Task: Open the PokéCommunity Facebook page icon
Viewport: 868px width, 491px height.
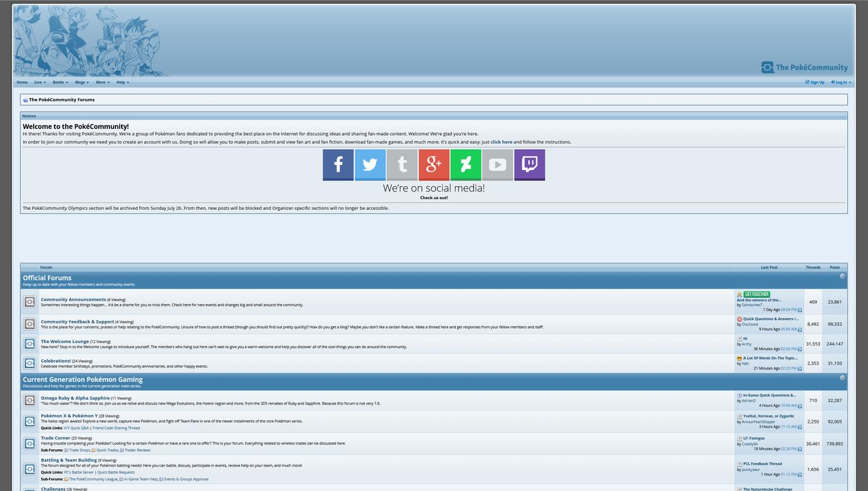Action: pyautogui.click(x=338, y=164)
